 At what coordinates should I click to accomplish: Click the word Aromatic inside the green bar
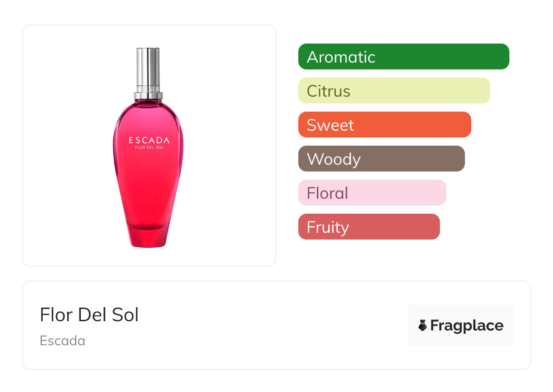(x=341, y=57)
